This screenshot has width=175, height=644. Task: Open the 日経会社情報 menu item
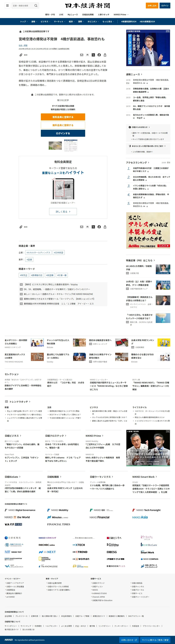pos(88,15)
